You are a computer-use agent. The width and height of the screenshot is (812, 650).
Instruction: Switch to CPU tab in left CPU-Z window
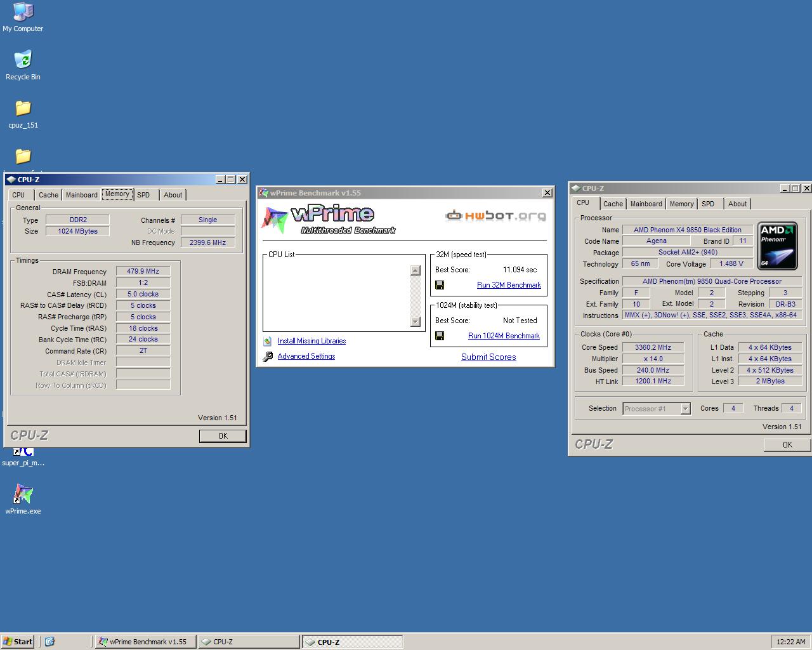pos(18,195)
